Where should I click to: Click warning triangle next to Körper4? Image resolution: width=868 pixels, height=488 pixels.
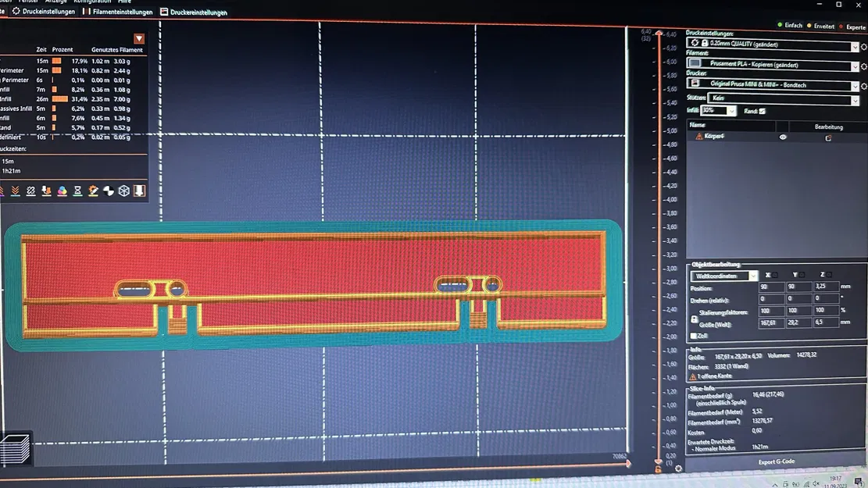pos(699,136)
